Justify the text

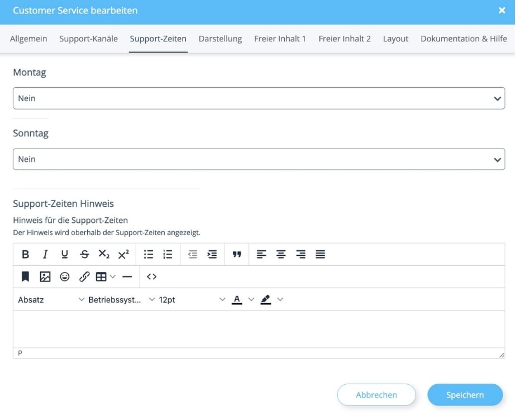320,255
